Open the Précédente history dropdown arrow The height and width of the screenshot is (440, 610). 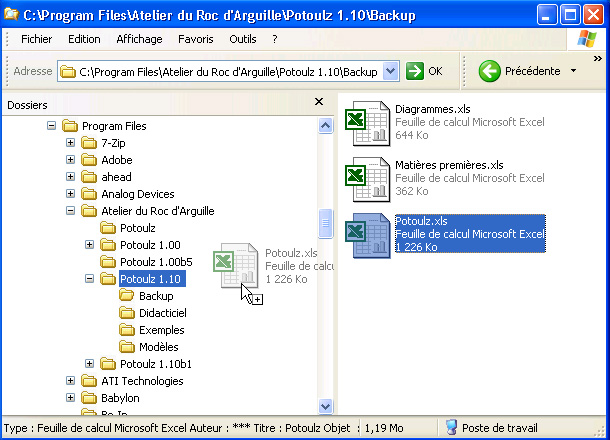point(573,71)
